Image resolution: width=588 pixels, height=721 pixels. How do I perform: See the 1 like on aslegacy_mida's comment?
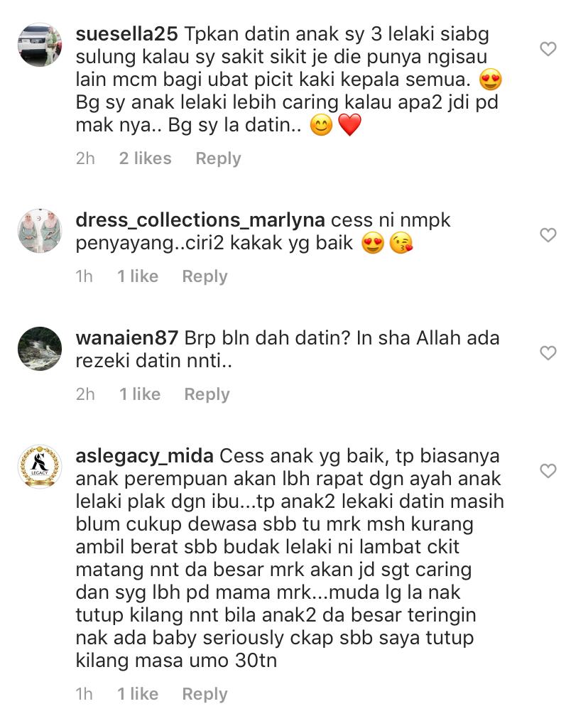click(x=138, y=694)
